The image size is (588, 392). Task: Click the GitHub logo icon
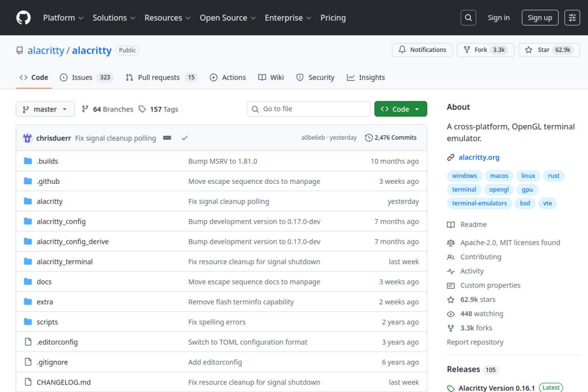pyautogui.click(x=23, y=17)
